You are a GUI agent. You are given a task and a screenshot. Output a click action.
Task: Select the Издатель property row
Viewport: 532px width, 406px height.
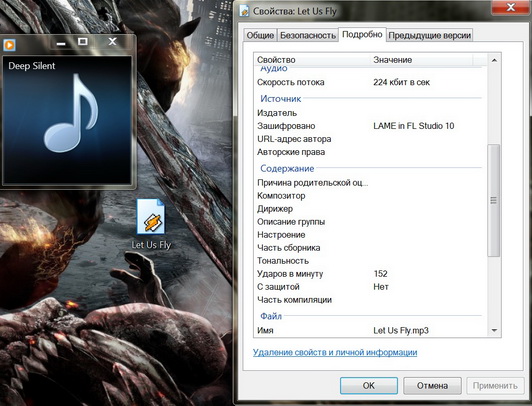pos(370,113)
